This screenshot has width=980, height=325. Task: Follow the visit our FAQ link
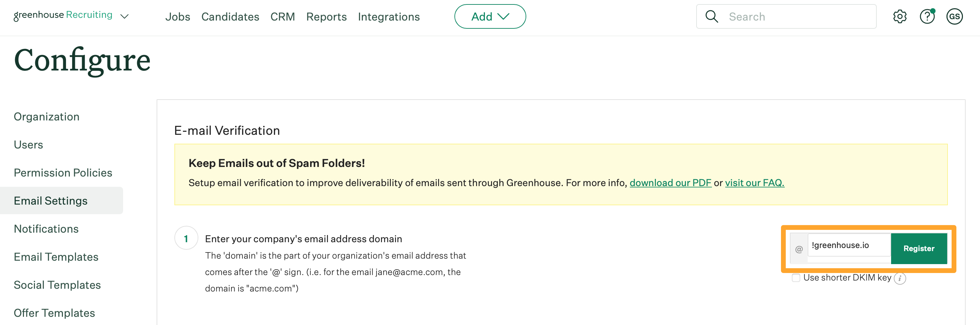(754, 183)
